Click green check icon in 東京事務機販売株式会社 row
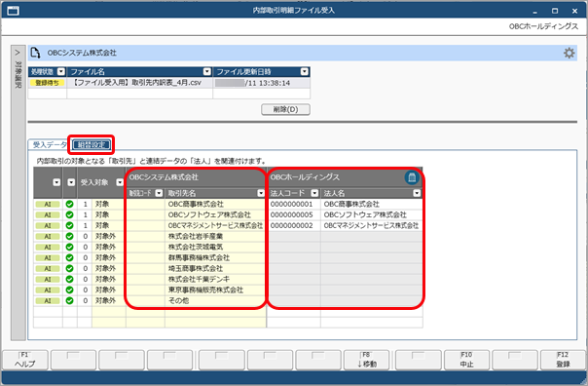 pyautogui.click(x=69, y=289)
